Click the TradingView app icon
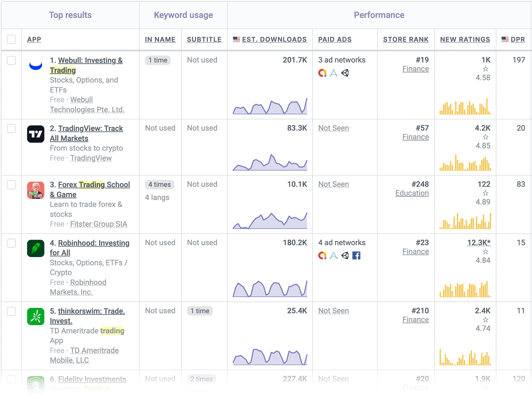 tap(36, 134)
